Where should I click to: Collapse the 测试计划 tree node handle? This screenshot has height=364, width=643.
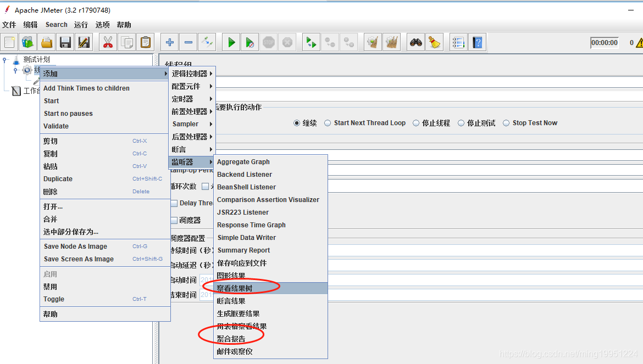(5, 59)
